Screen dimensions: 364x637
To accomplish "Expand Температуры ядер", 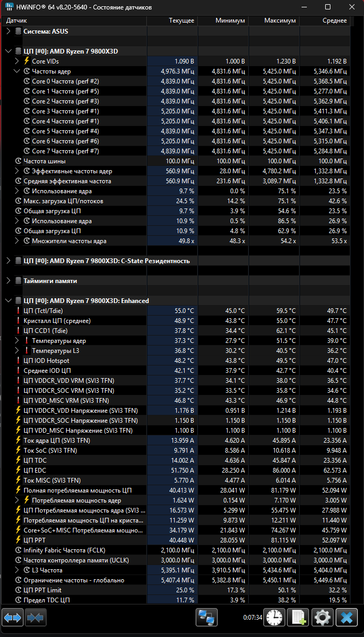I will 17,341.
